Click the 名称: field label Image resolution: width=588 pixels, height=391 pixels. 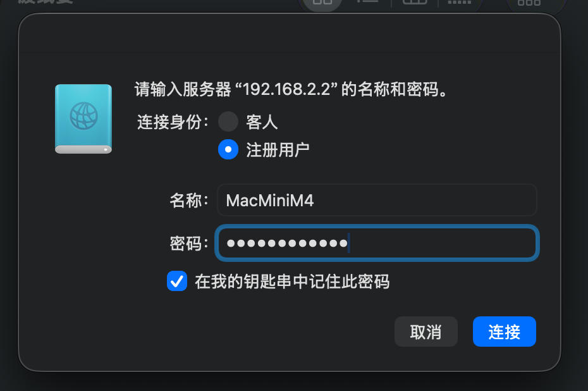(189, 200)
